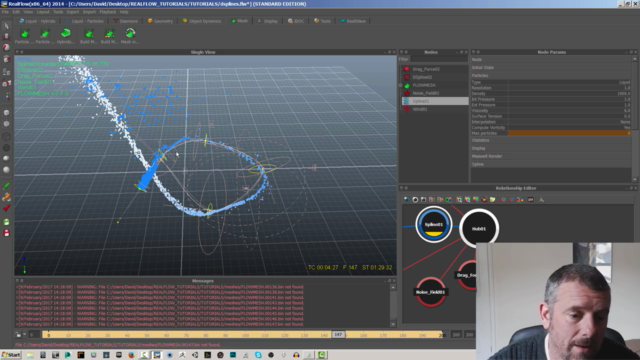Click the Viscosity value field
Viewport: 640px width, 360px height.
coord(569,111)
